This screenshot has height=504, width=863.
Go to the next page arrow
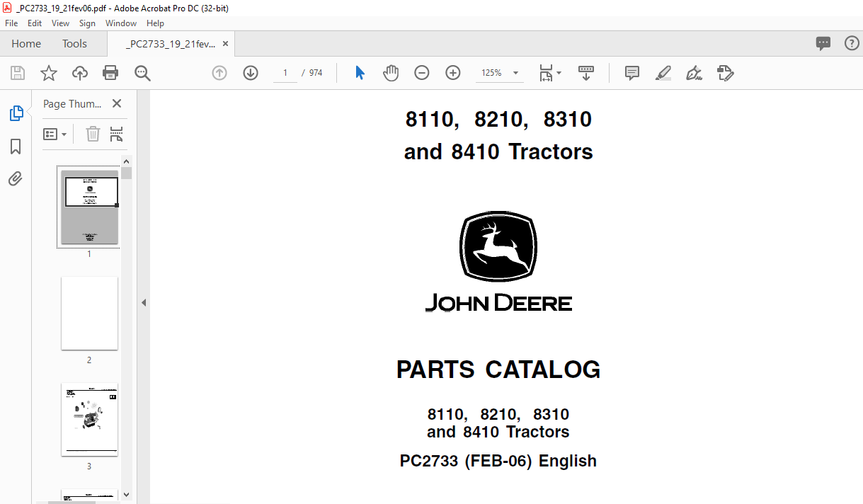251,73
